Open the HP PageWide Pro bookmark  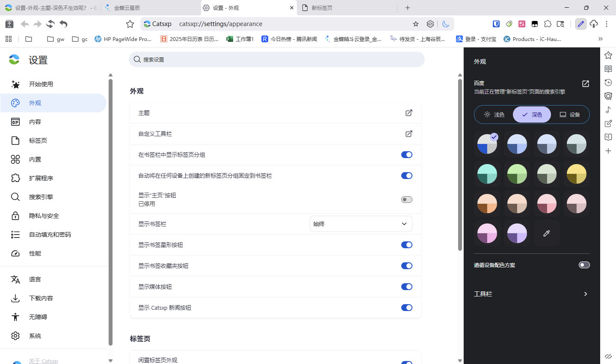[x=123, y=39]
